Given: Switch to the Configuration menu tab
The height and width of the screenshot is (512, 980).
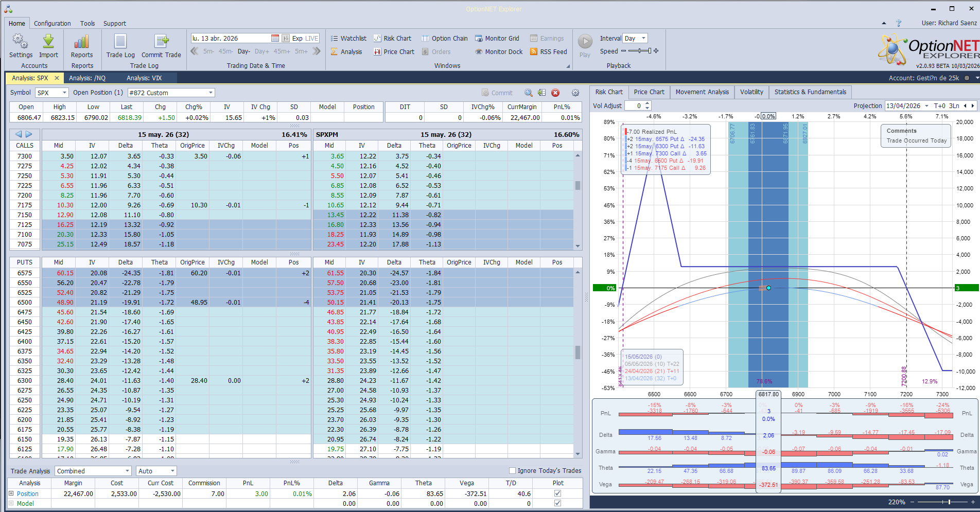Looking at the screenshot, I should [52, 24].
